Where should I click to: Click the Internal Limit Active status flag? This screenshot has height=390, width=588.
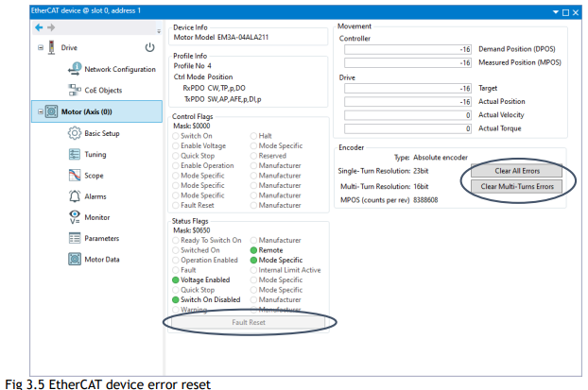click(x=253, y=270)
